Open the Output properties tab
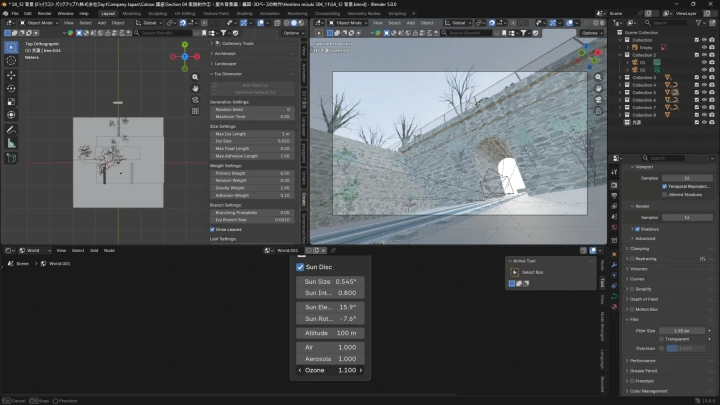 614,196
